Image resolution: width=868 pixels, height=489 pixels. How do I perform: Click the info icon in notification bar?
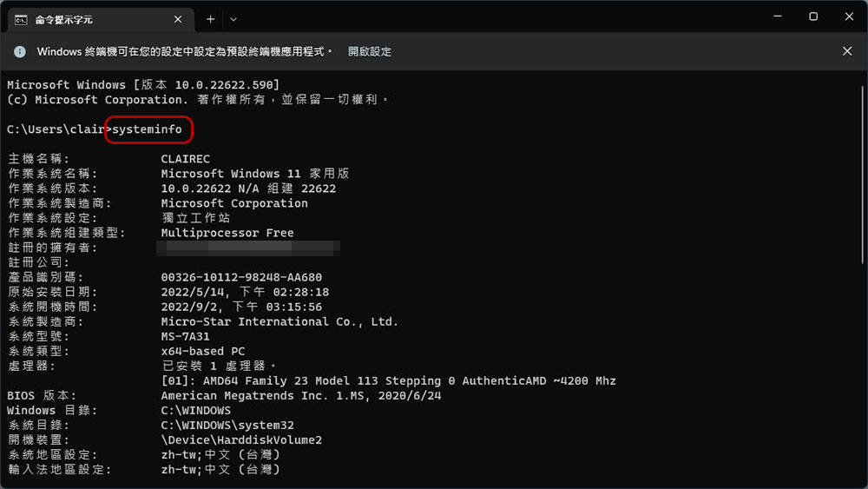click(20, 51)
